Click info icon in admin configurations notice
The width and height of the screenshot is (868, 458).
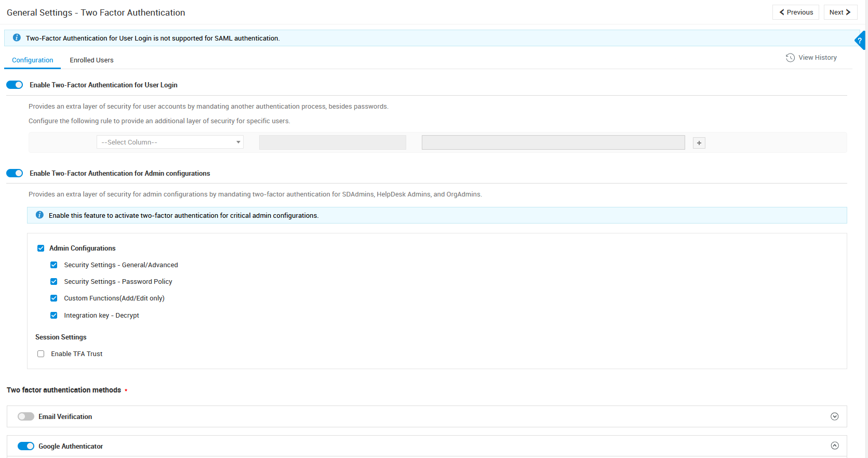tap(39, 215)
